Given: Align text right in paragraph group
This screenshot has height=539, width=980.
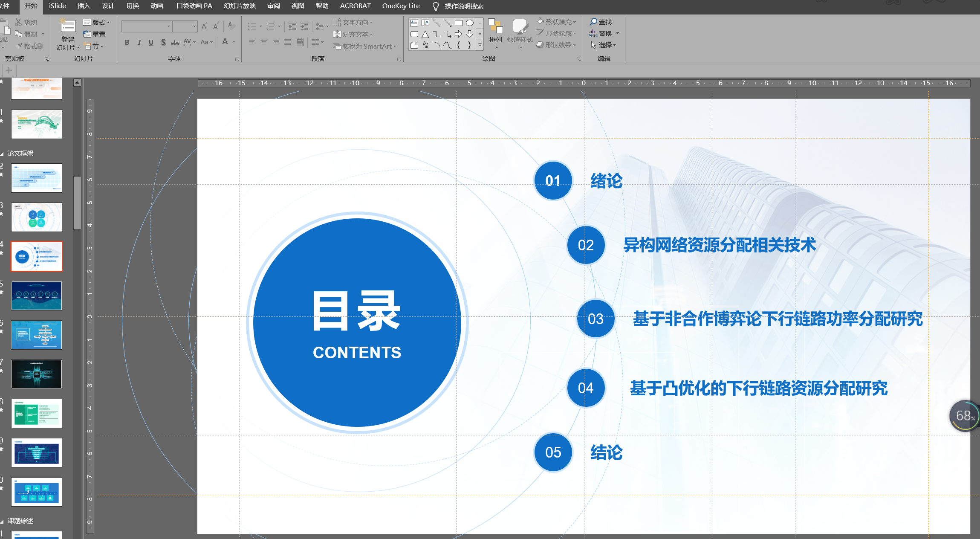Looking at the screenshot, I should [276, 42].
